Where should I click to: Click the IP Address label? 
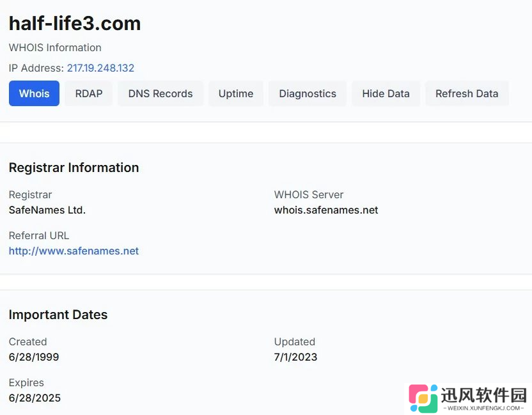(36, 68)
